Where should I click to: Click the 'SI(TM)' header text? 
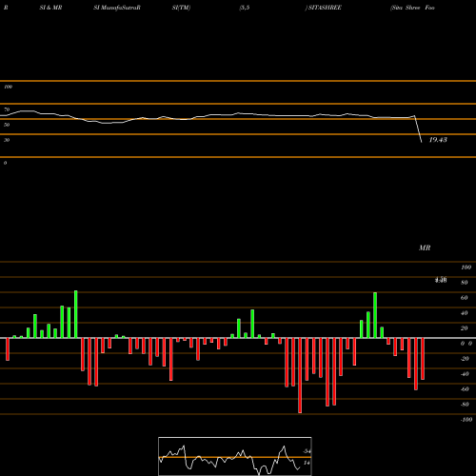181,8
